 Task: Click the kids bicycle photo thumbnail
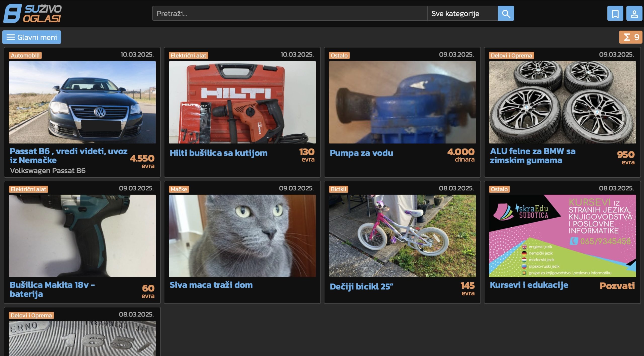[x=402, y=236]
